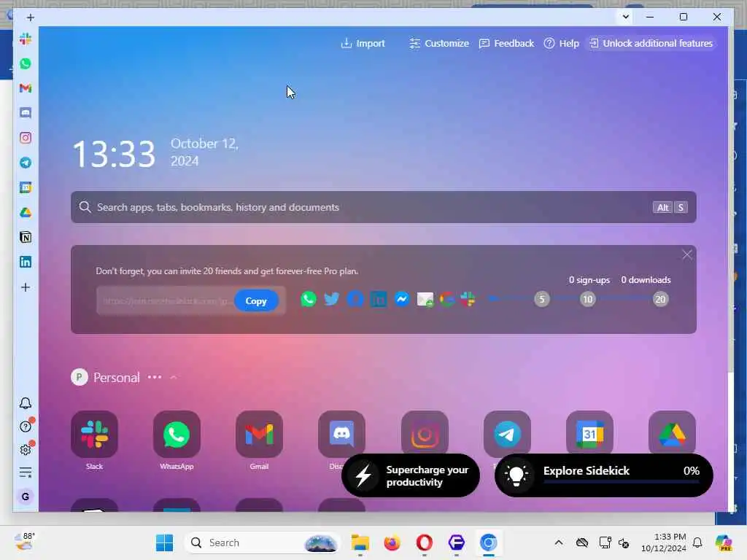Click the page vertical scrollbar
747x560 pixels.
point(731,200)
